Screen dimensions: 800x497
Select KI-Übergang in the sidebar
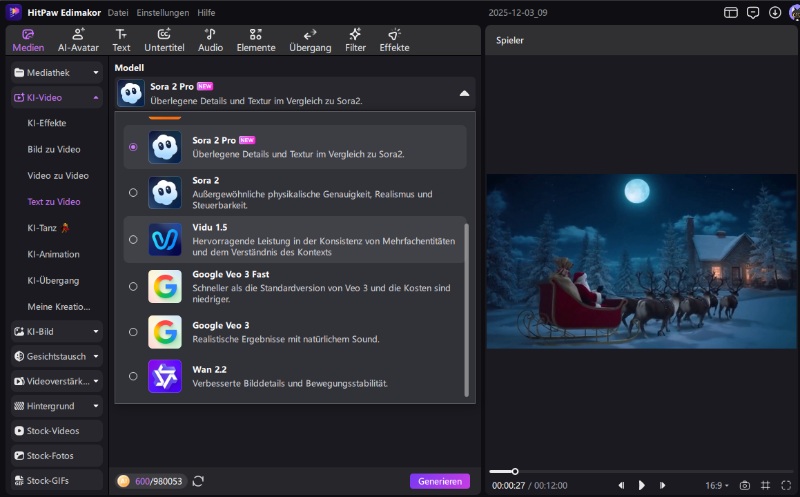click(53, 281)
